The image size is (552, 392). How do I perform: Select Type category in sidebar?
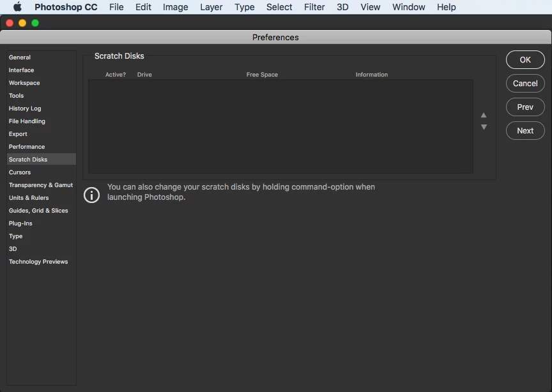(x=41, y=236)
